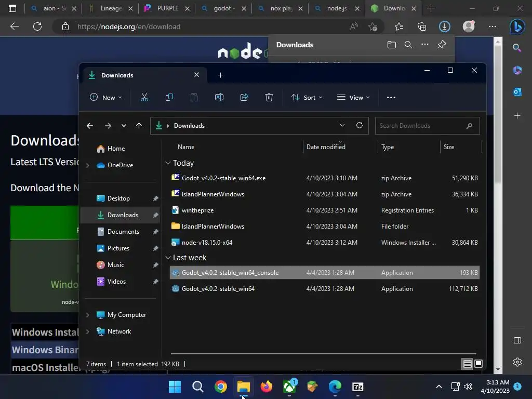This screenshot has height=399, width=532.
Task: Collapse the Last week group
Action: [168, 258]
